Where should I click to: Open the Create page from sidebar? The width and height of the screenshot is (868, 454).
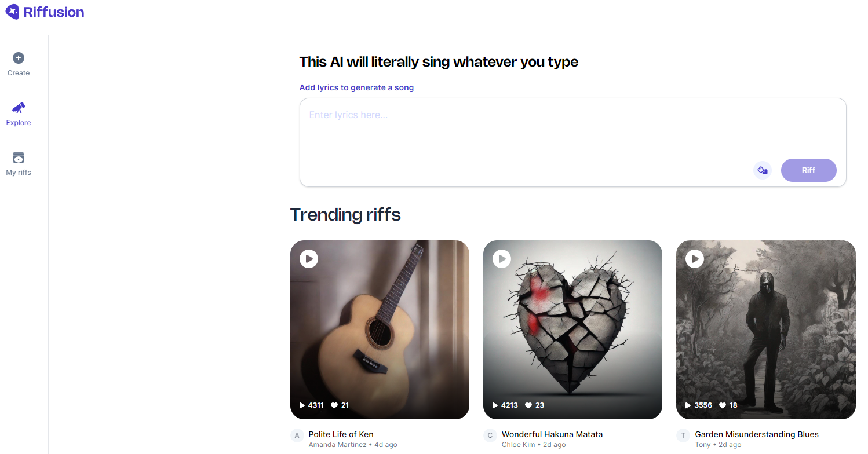(19, 58)
